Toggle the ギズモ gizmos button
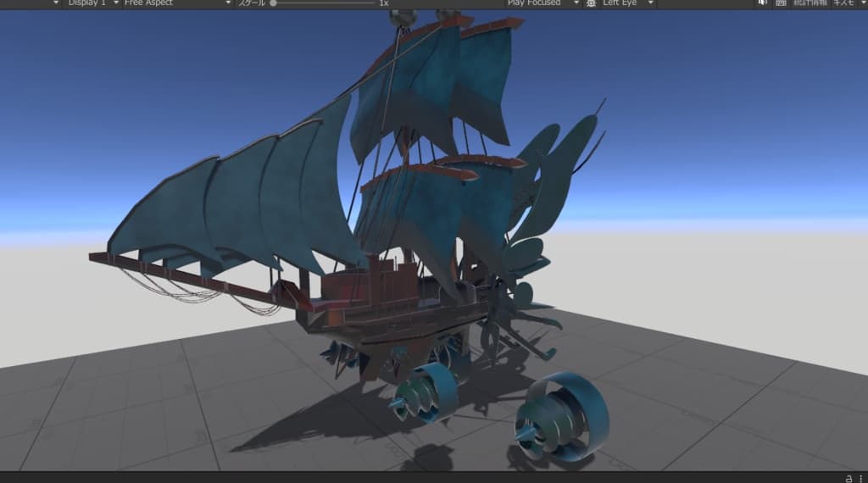The width and height of the screenshot is (868, 483). pos(843,3)
